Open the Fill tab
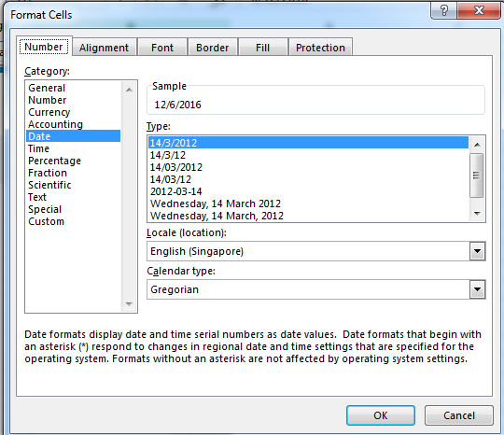This screenshot has width=504, height=435. coord(262,48)
